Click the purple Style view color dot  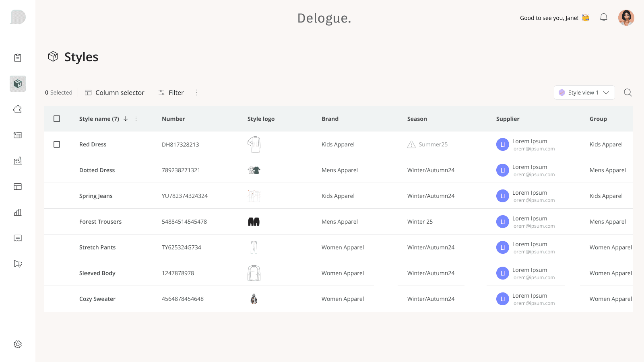coord(562,93)
